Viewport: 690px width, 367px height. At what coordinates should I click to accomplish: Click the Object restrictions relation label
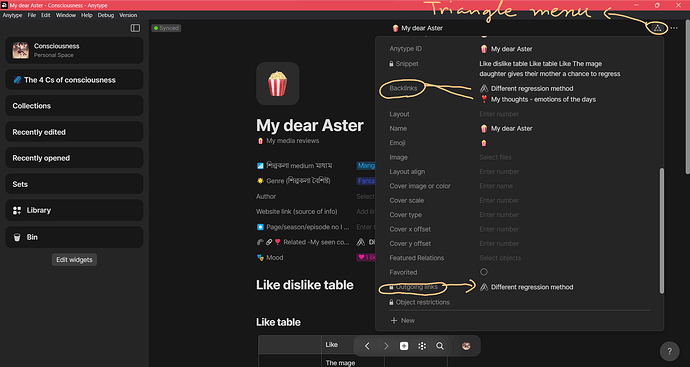pyautogui.click(x=422, y=302)
